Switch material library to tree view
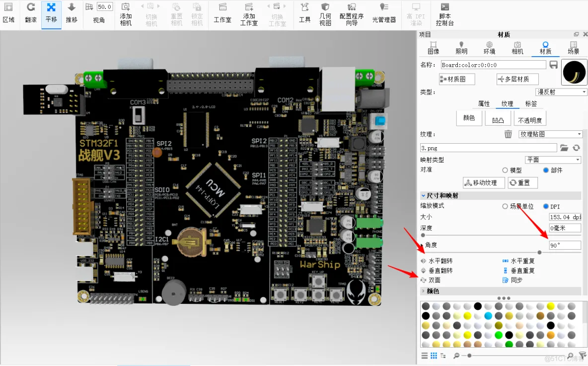Viewport: 588px width, 366px height. pyautogui.click(x=443, y=356)
